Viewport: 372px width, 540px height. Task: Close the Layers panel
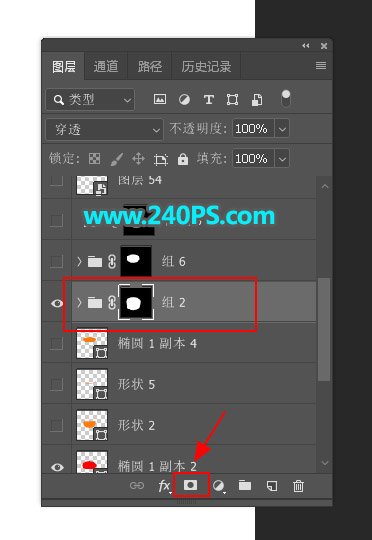point(324,46)
